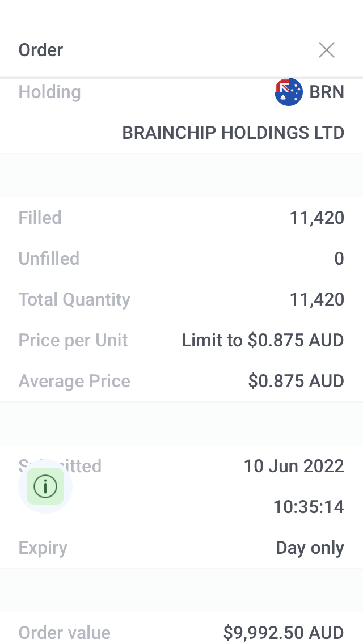Screen dimensions: 363x644
Task: Select the Filled quantity value 11,420
Action: click(x=317, y=218)
